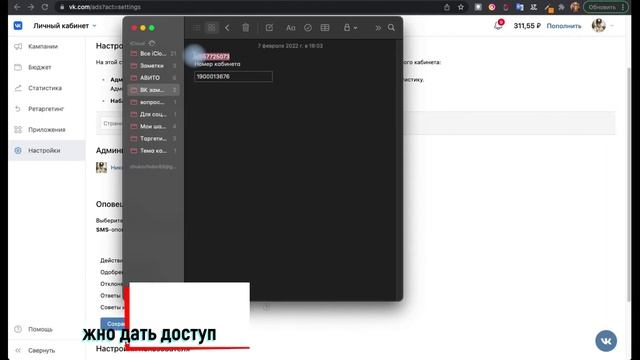The width and height of the screenshot is (640, 360).
Task: Select the 'ВК зам...' folder in Notes
Action: pos(153,90)
